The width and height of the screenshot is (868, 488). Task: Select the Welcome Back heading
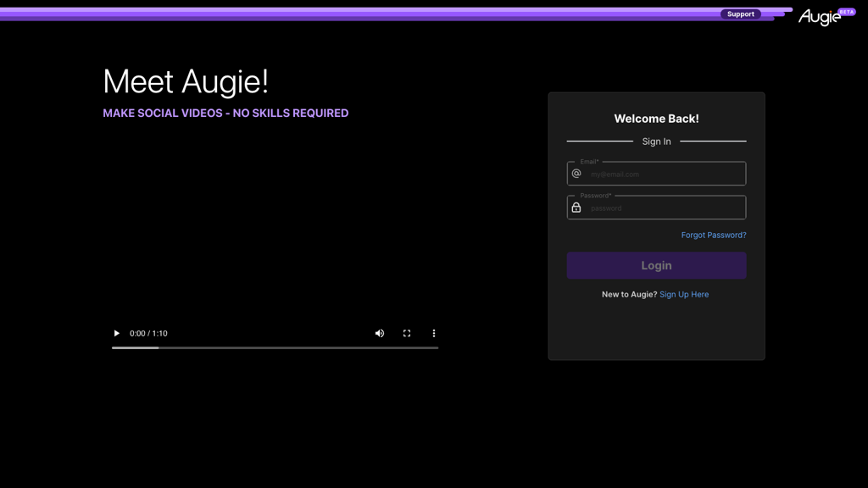[x=656, y=119]
